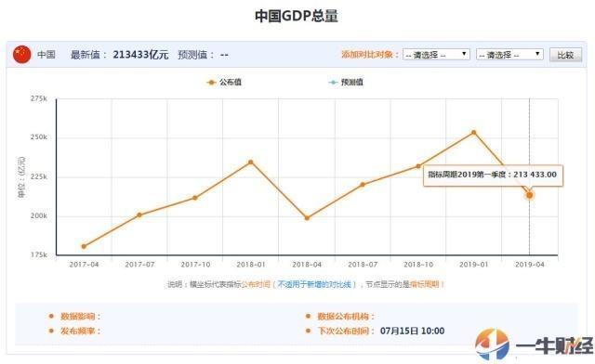Click the 175k y-axis label

39,254
